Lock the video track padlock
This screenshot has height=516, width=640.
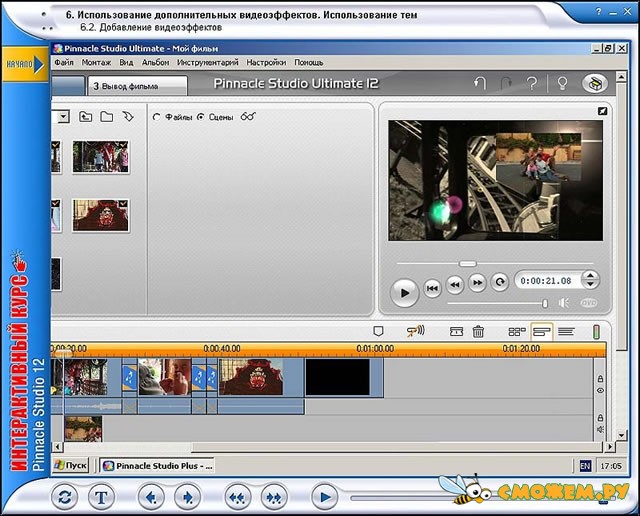[x=600, y=379]
